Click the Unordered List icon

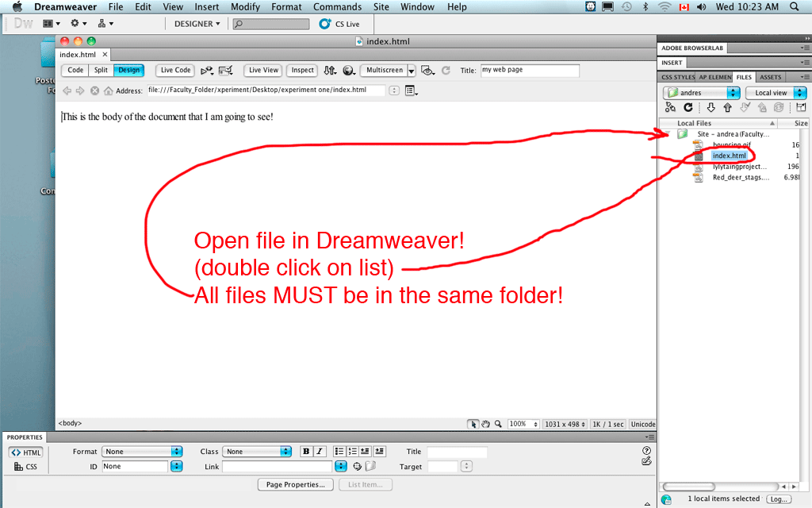click(339, 452)
